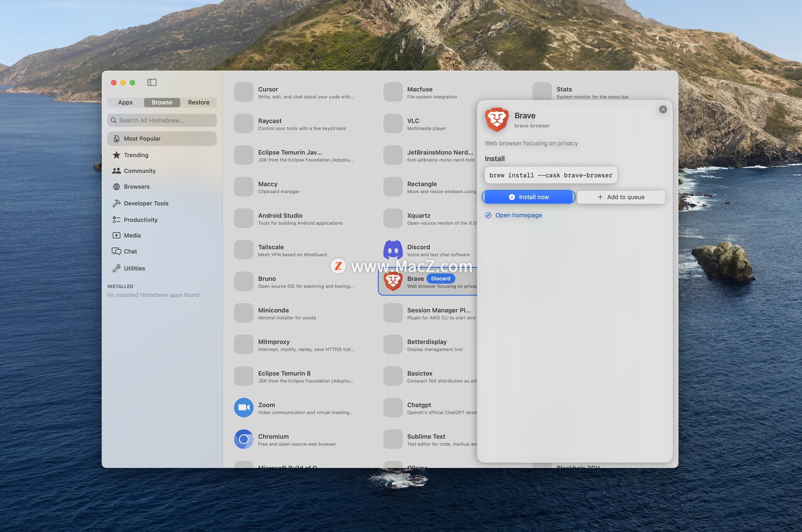
Task: Open the Session Manager Plugin entry
Action: point(429,313)
